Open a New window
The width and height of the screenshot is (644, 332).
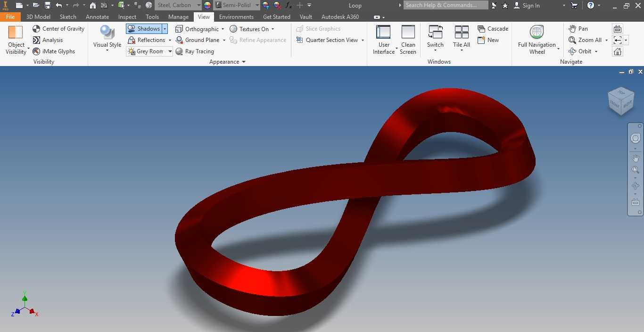coord(488,40)
